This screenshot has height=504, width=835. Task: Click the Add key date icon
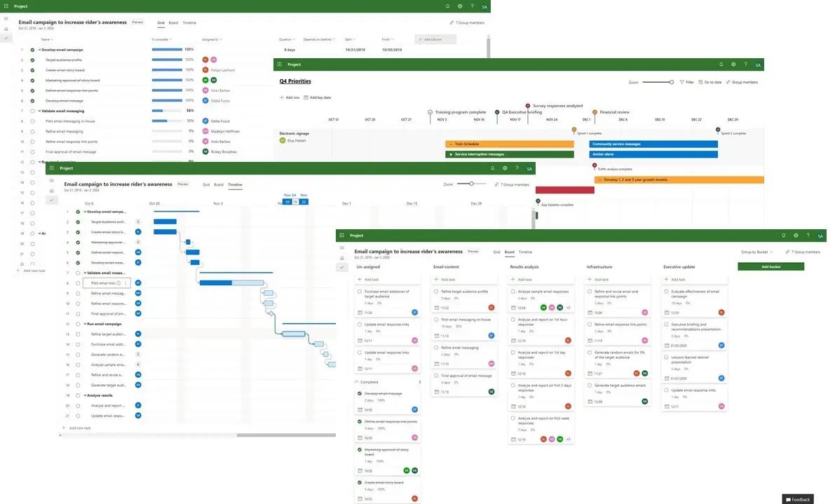pyautogui.click(x=306, y=97)
